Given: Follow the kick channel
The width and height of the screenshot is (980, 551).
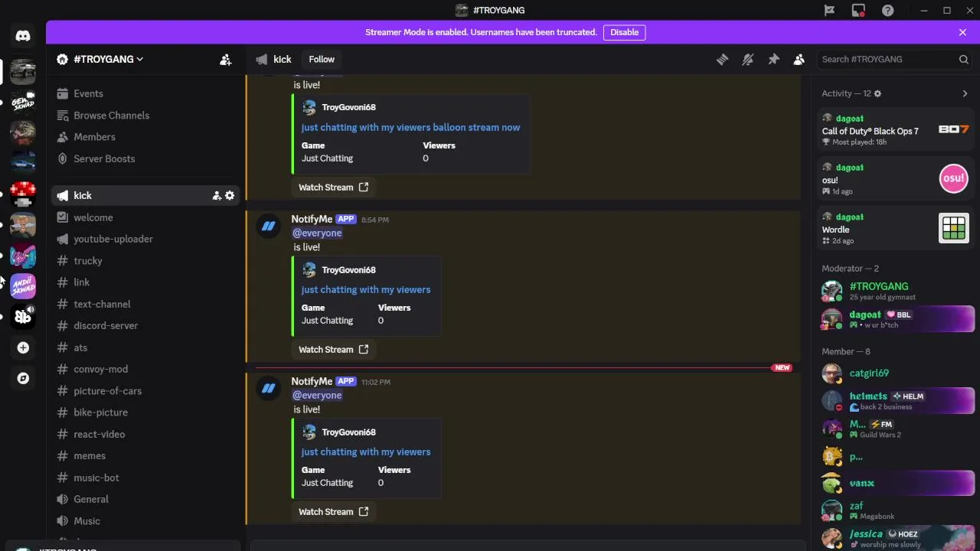Looking at the screenshot, I should click(322, 59).
